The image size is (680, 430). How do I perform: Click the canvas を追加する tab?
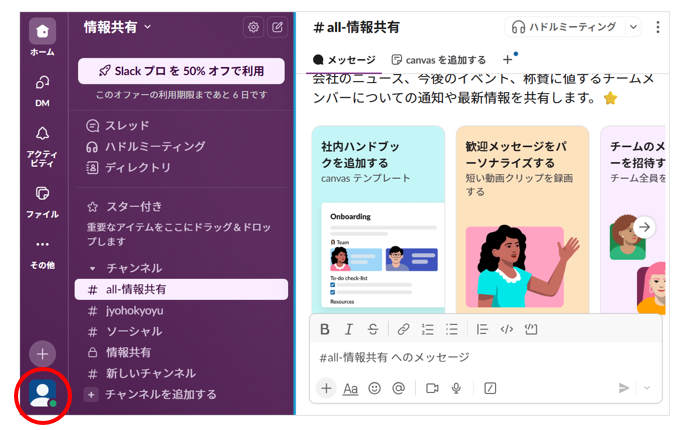click(x=438, y=60)
